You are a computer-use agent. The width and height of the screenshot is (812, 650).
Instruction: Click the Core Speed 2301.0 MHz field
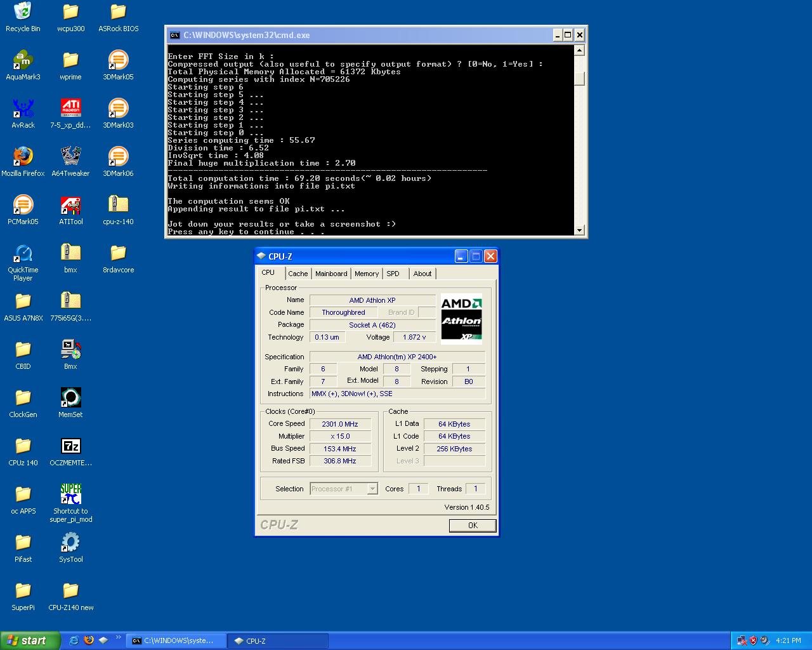[340, 424]
